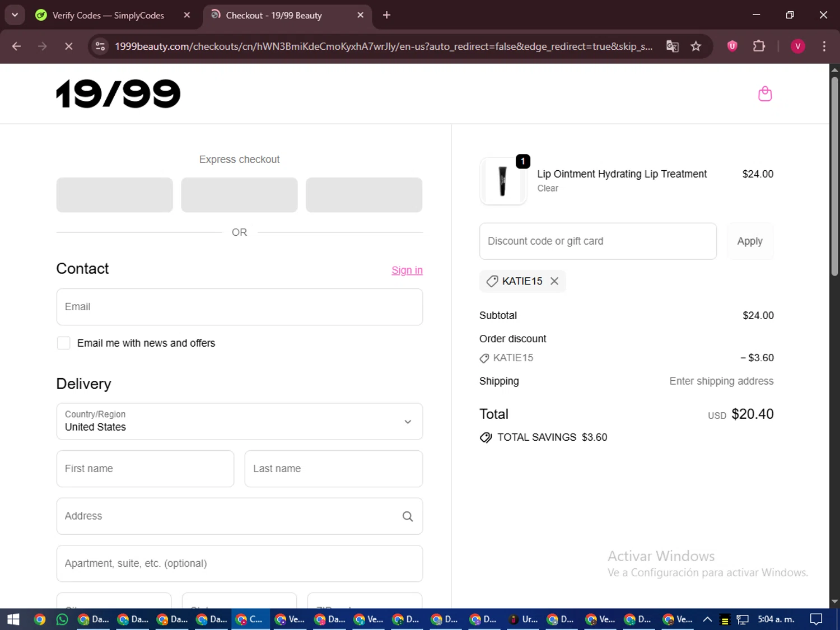Click the Enter shipping address text

pyautogui.click(x=721, y=381)
